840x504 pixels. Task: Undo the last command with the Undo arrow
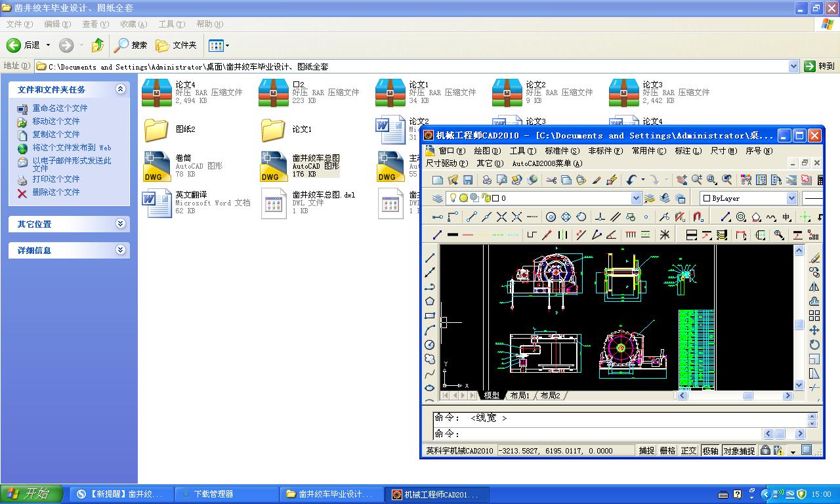[631, 179]
